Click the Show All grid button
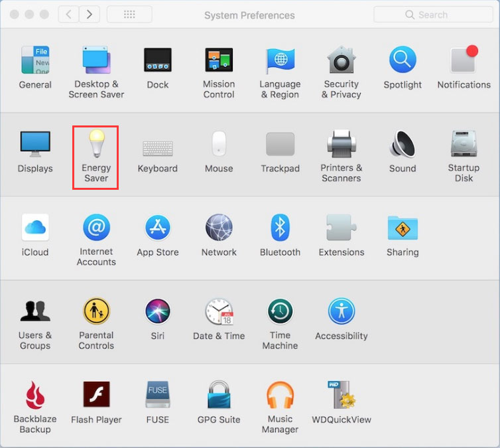The height and width of the screenshot is (448, 500). 129,15
